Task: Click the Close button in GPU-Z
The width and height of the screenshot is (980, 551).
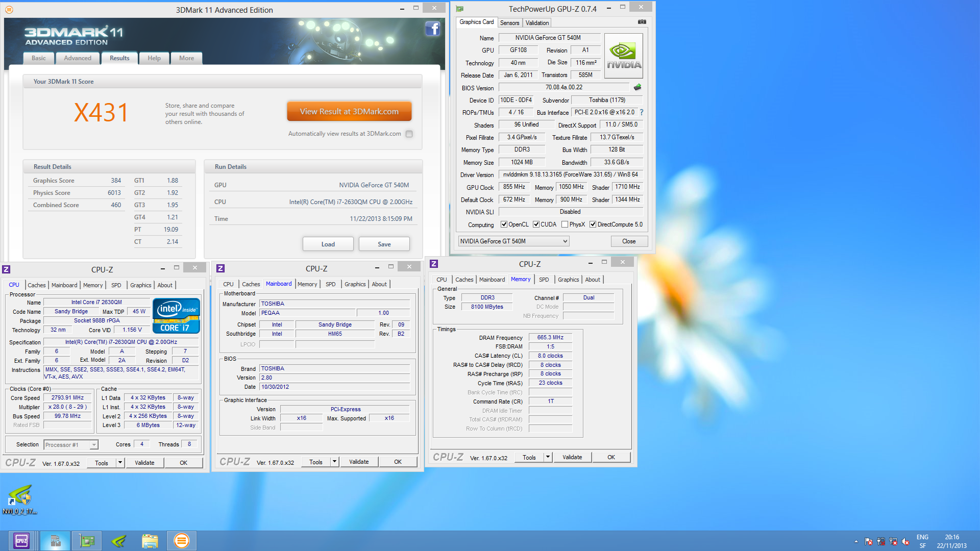Action: [629, 241]
